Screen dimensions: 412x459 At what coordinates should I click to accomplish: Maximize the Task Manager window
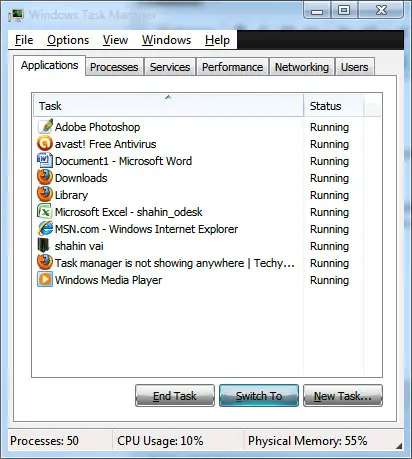click(344, 10)
